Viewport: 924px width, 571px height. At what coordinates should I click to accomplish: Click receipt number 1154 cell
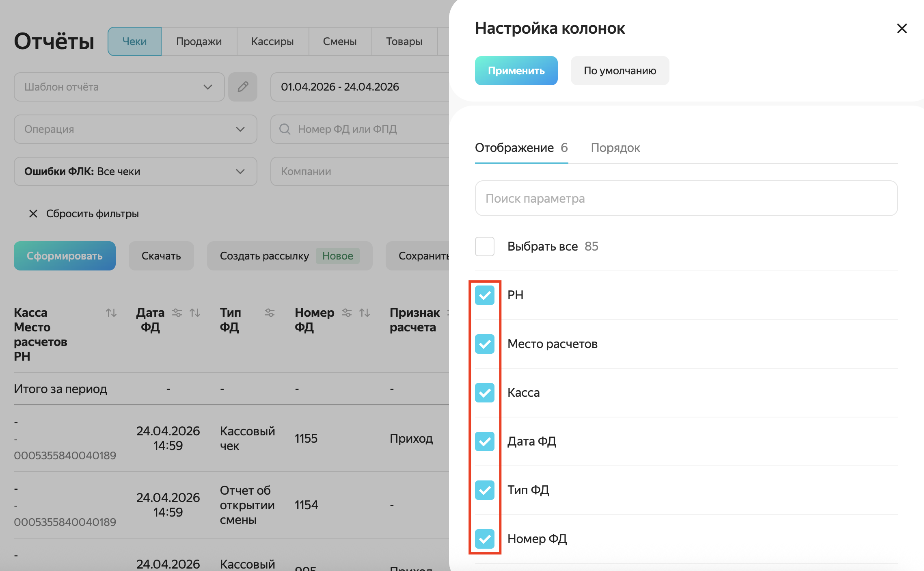pyautogui.click(x=307, y=505)
